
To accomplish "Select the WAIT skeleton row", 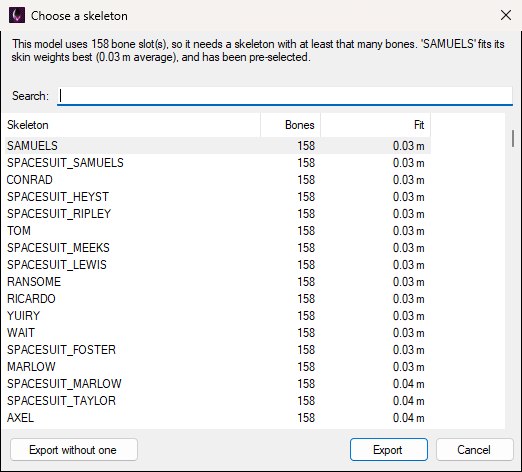I will (x=218, y=333).
